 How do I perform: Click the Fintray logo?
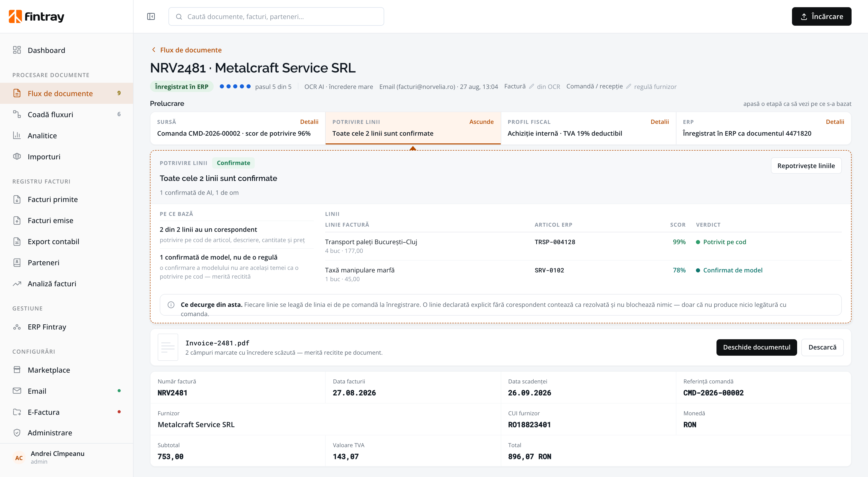click(36, 16)
